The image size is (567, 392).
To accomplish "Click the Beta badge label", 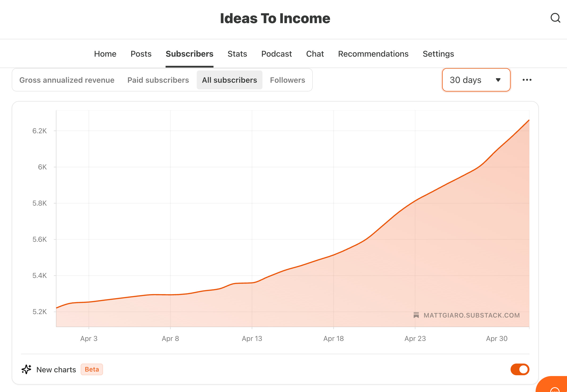I will 92,369.
